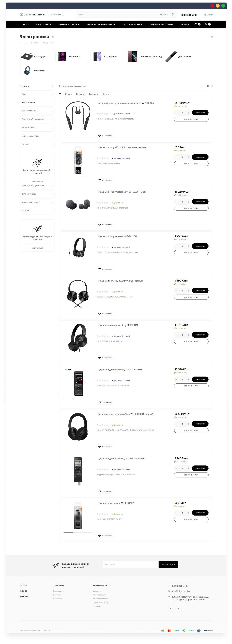232x644 pixels.
Task: Click the share icon beside Электроника heading
Action: (x=212, y=37)
